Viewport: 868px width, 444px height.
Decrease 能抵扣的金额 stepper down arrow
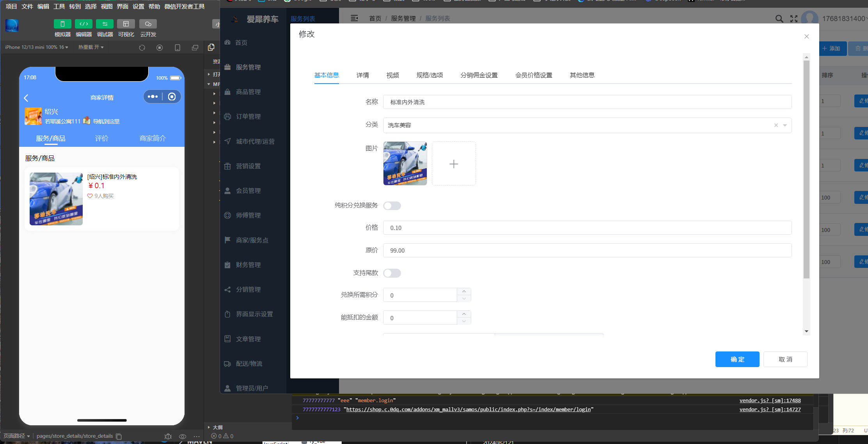[464, 321]
